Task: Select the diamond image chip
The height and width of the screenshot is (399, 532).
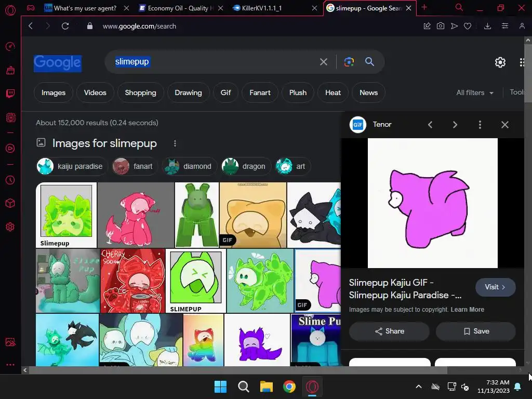Action: coord(189,166)
